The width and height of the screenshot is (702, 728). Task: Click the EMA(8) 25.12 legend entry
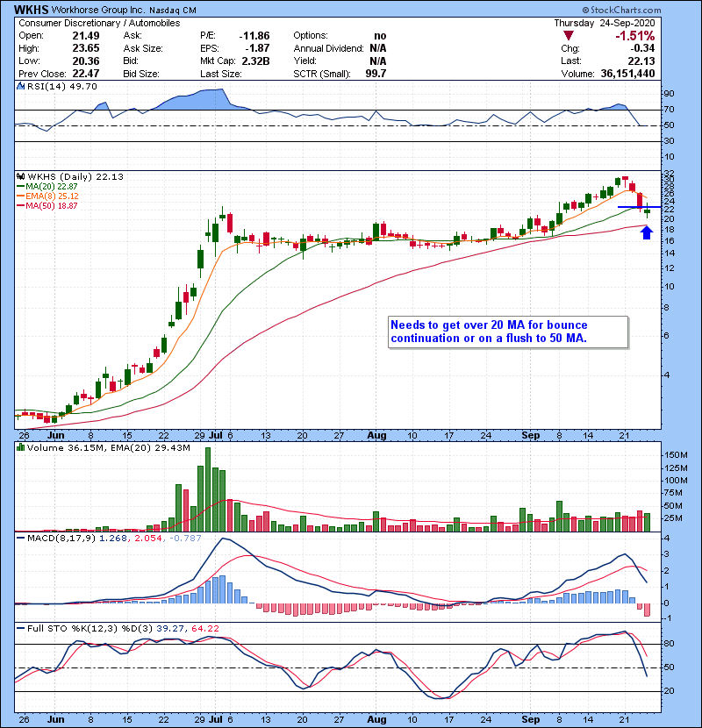click(52, 196)
